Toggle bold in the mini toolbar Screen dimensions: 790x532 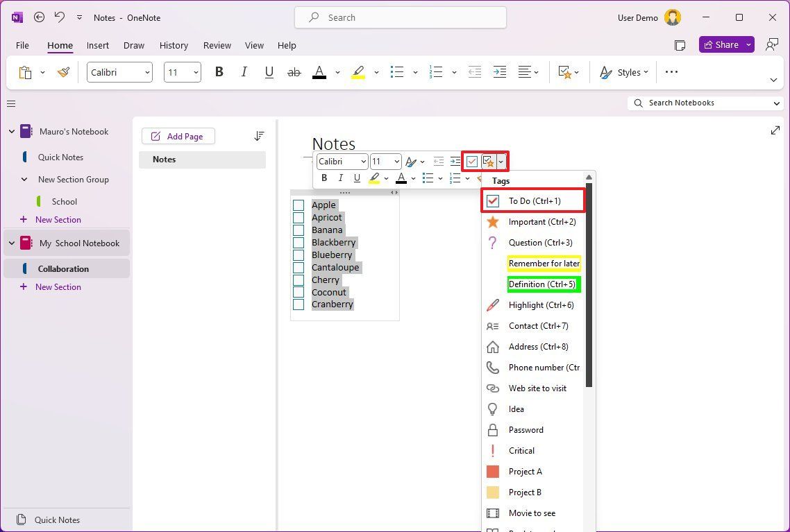[x=323, y=178]
